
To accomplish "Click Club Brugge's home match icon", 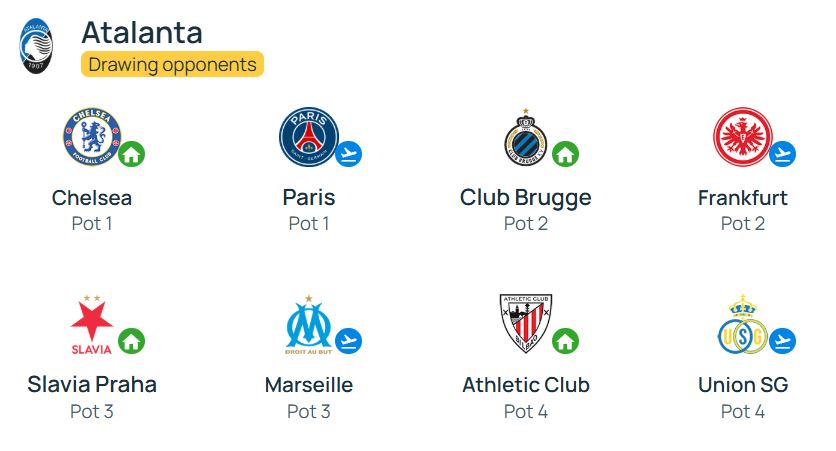I will 566,154.
